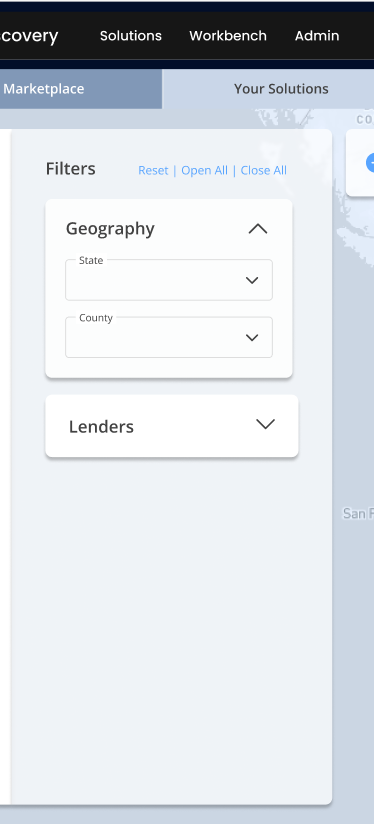Click the blue circular icon on the map card
This screenshot has height=824, width=374.
[370, 163]
